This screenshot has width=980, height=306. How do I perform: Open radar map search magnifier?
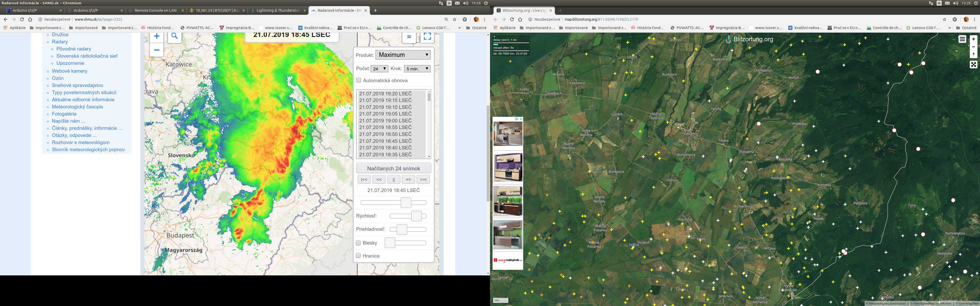[x=175, y=37]
